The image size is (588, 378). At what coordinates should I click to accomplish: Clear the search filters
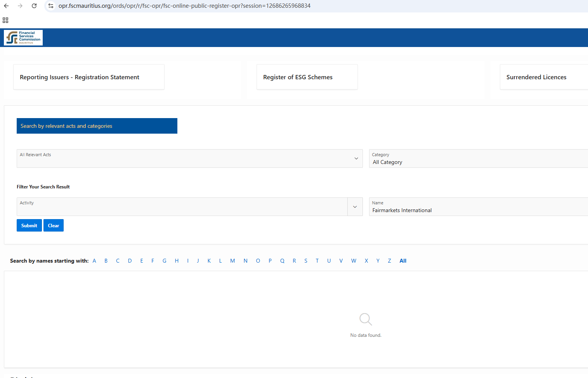[x=54, y=225]
